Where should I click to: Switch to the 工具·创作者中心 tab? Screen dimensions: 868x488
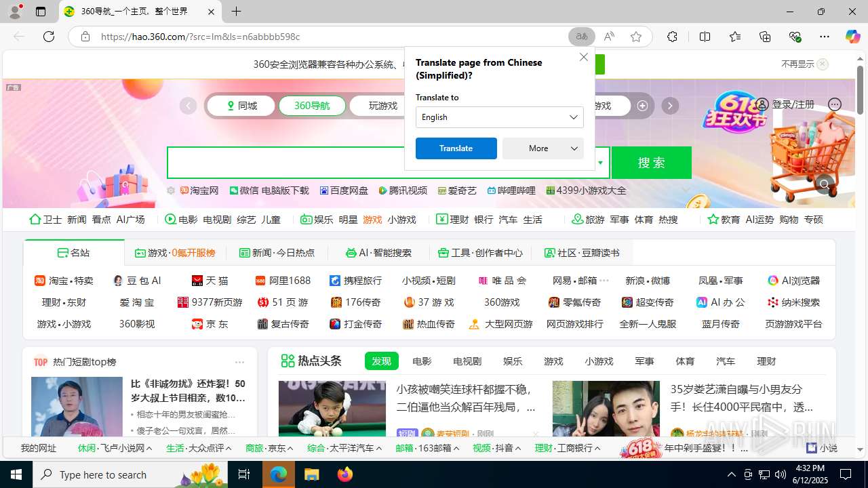pyautogui.click(x=480, y=253)
